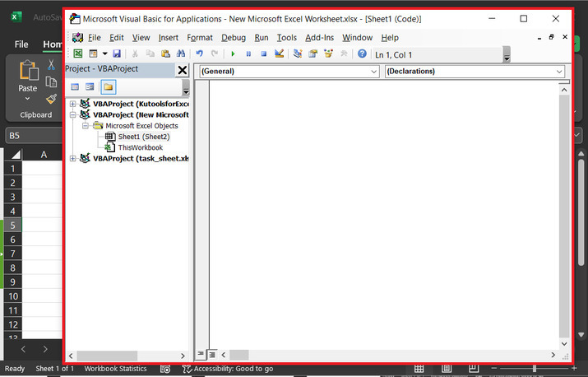Click code pane horizontal scrollbar thumb
Viewport: 588px width, 377px height.
click(x=238, y=355)
